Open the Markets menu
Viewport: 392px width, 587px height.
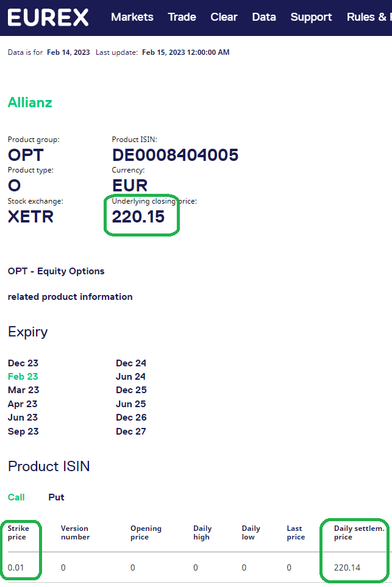point(132,17)
